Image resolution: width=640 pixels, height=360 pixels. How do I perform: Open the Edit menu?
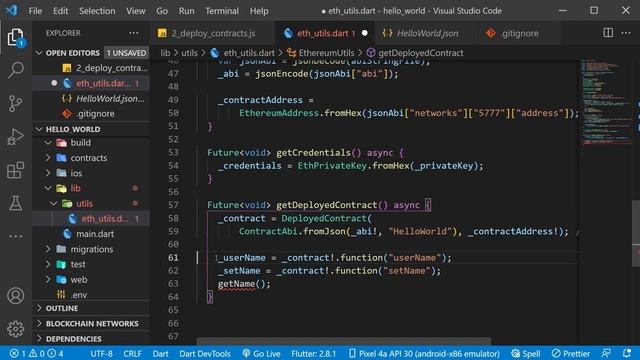point(60,11)
